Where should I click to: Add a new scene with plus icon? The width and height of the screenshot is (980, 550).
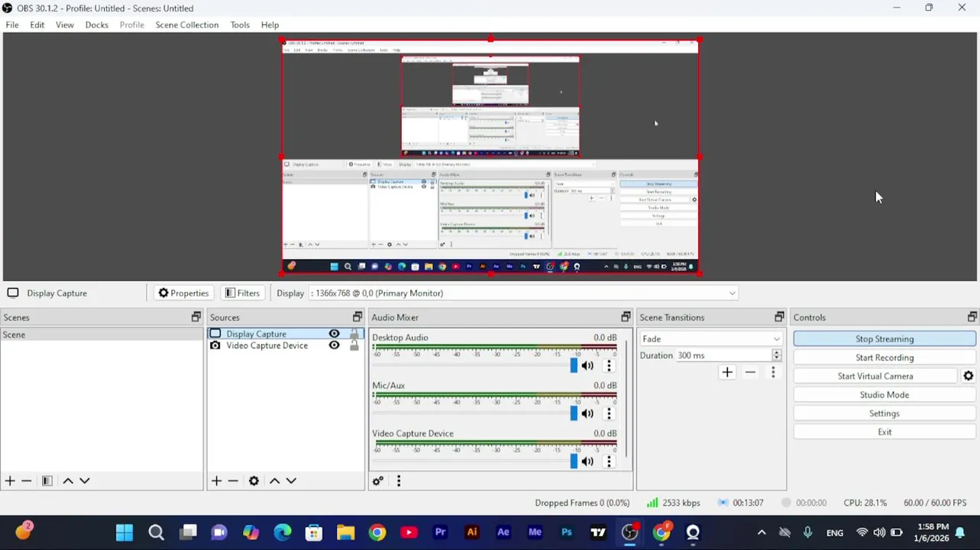click(10, 480)
